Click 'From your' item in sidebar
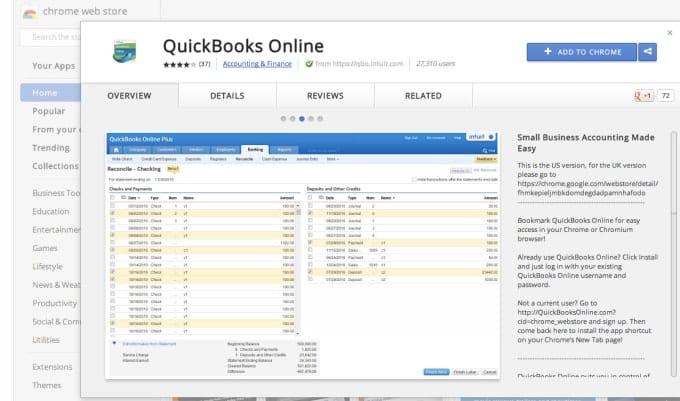Image resolution: width=680 pixels, height=401 pixels. (x=56, y=130)
